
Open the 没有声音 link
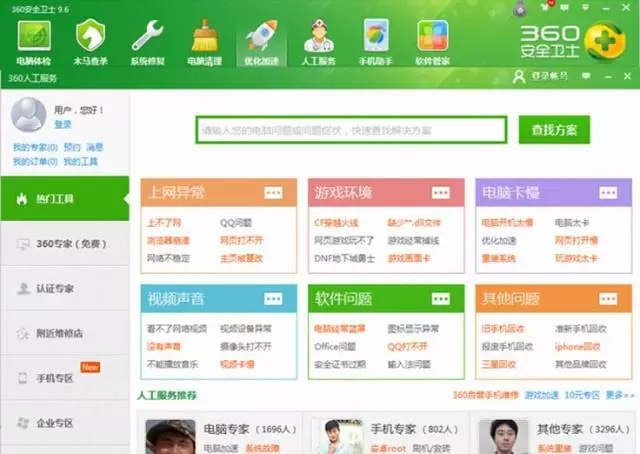point(164,347)
